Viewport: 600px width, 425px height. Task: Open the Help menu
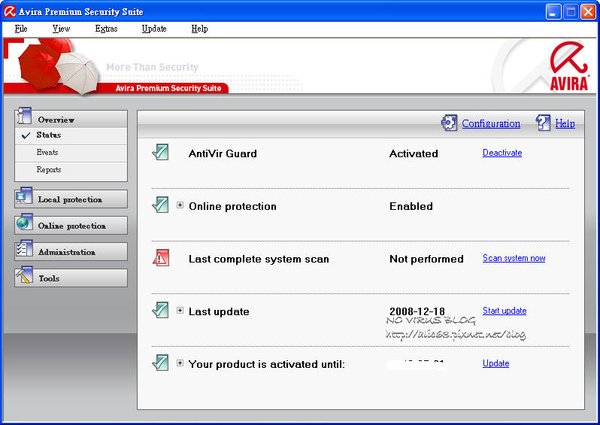click(199, 29)
